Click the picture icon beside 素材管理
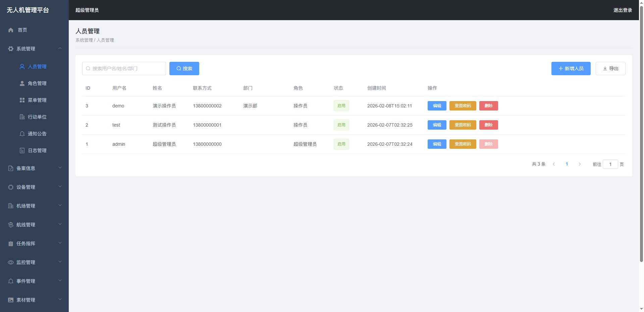Screen dimensions: 644x312 tap(11, 300)
